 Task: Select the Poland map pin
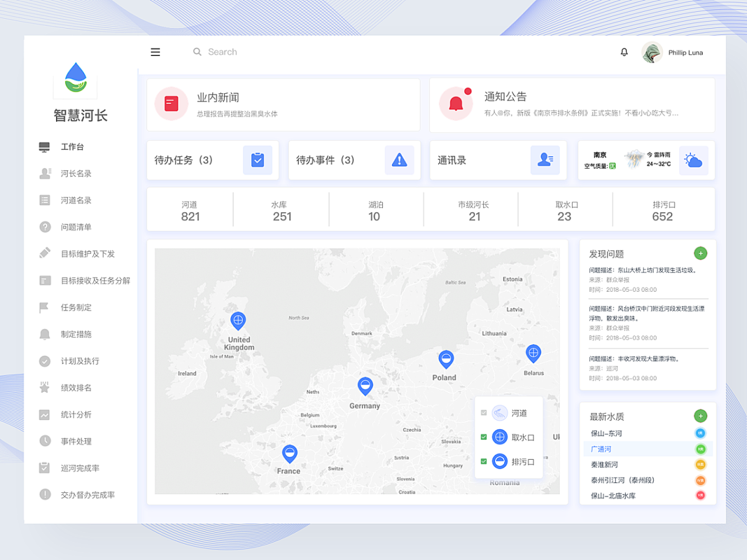tap(446, 360)
